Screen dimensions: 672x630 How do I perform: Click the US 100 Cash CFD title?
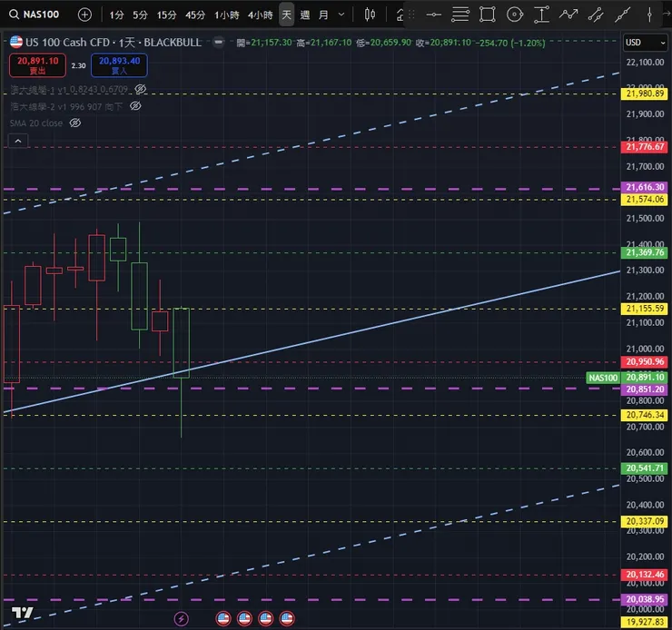pos(67,42)
